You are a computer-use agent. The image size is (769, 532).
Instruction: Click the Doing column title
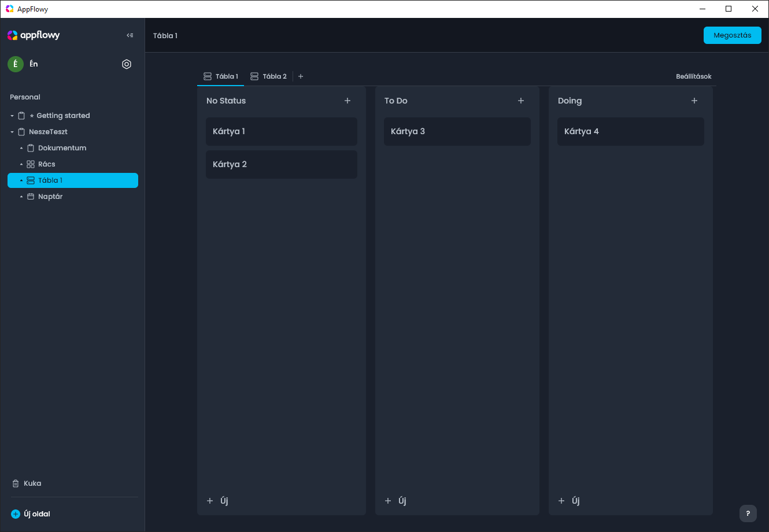click(x=570, y=101)
